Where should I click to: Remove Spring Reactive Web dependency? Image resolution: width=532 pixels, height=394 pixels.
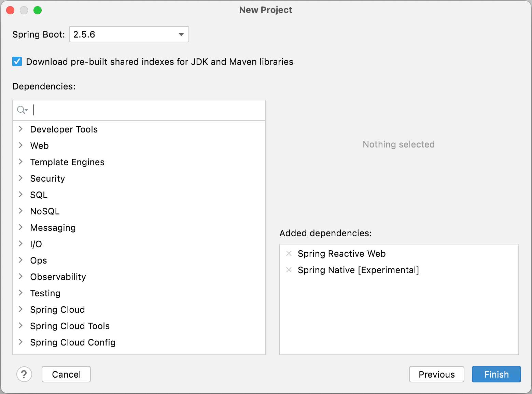pyautogui.click(x=289, y=253)
